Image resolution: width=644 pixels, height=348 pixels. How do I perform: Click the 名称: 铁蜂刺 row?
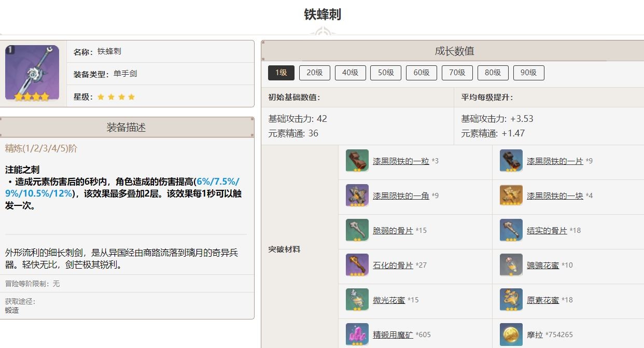(x=161, y=51)
